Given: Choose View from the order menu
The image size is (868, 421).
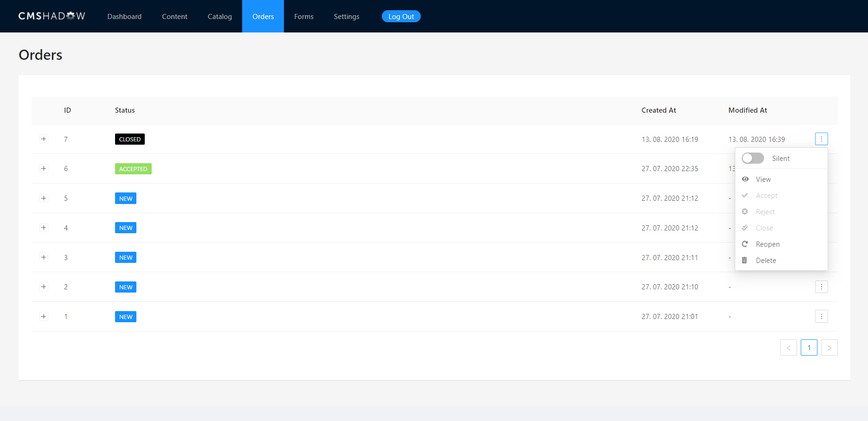Looking at the screenshot, I should click(x=781, y=179).
